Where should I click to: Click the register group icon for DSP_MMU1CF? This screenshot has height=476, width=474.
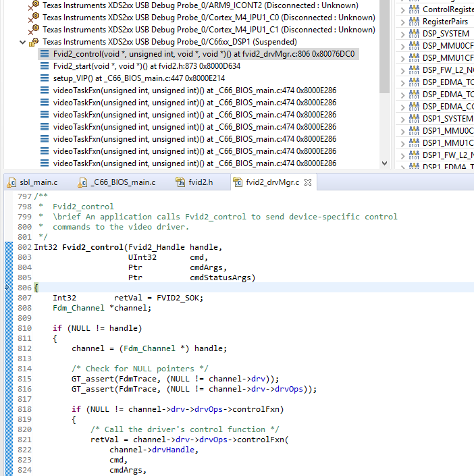coord(414,58)
